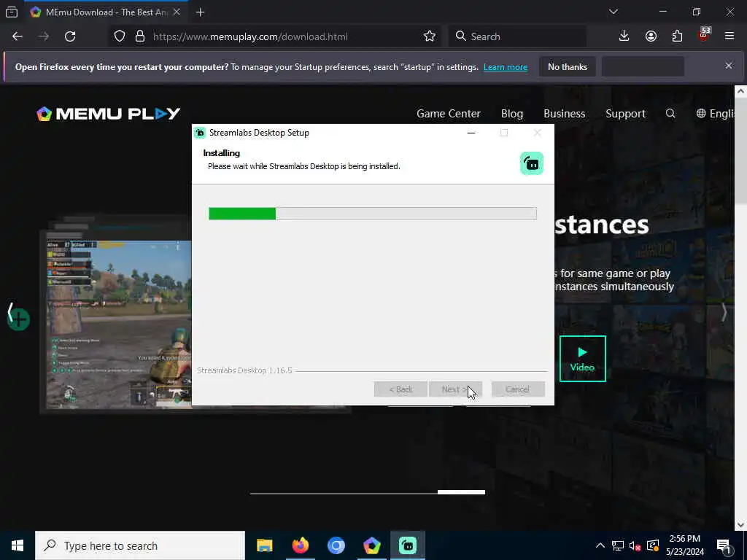Switch to Firefox on the taskbar

click(300, 545)
